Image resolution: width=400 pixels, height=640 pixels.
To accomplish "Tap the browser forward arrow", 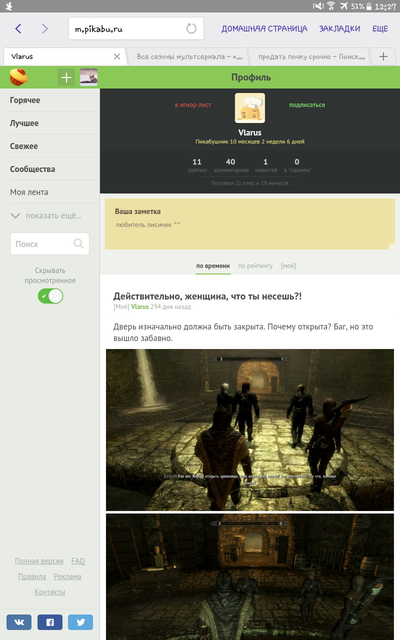I will (44, 29).
